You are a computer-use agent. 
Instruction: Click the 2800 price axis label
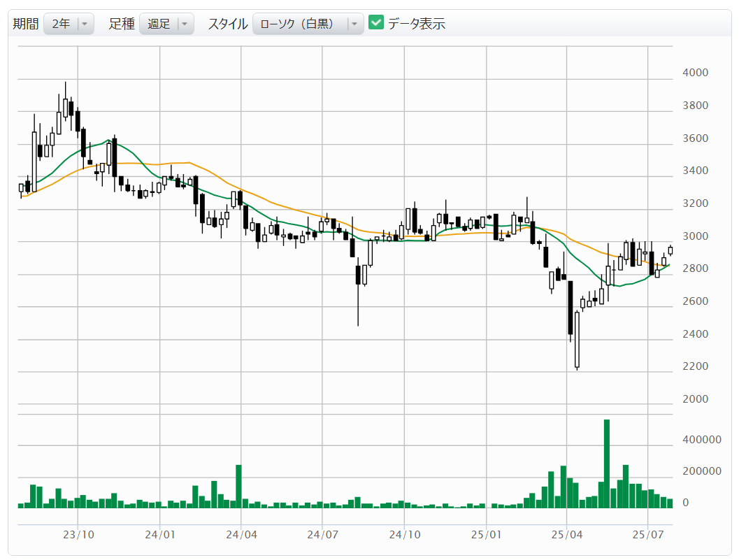pyautogui.click(x=695, y=268)
